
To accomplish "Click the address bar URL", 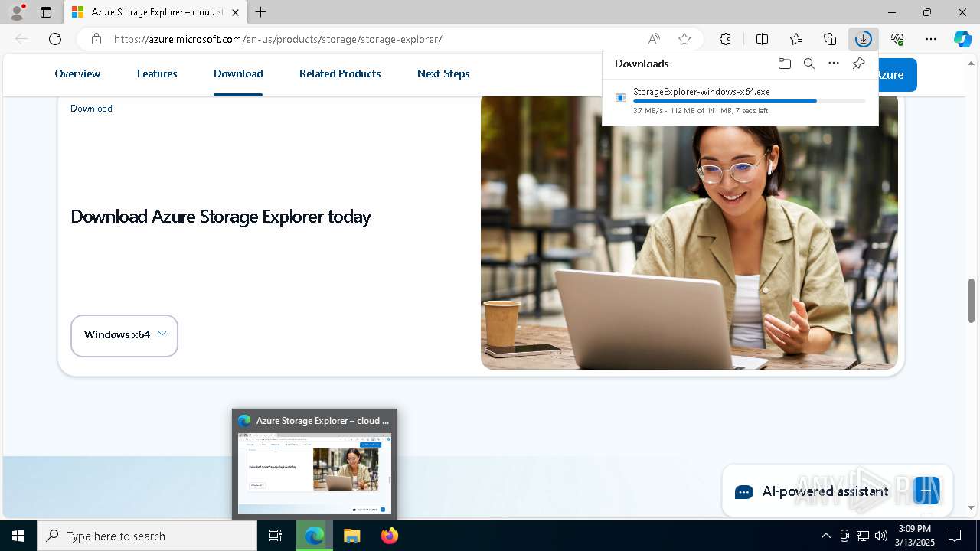I will tap(278, 39).
